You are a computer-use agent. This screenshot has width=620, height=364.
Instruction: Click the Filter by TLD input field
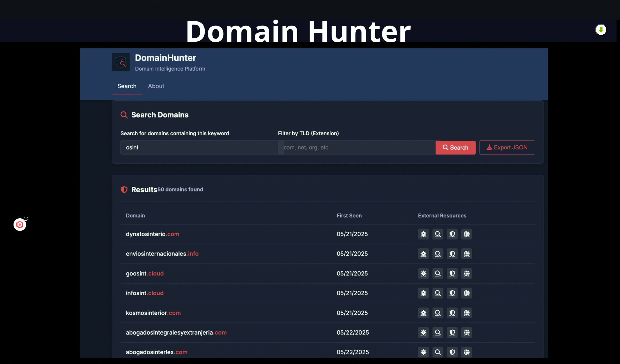click(357, 148)
